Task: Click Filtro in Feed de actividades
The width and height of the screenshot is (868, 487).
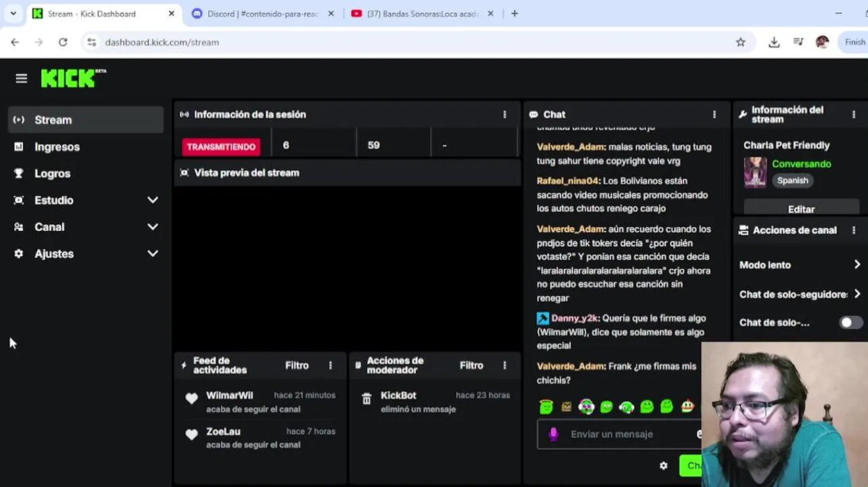Action: tap(297, 365)
